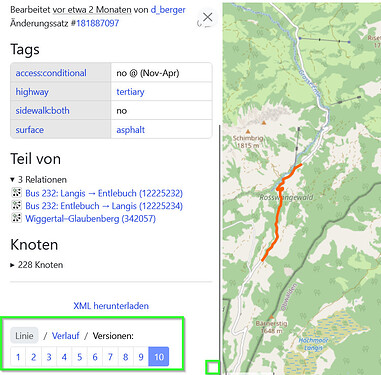Go to version 7
Image resolution: width=381 pixels, height=375 pixels.
coord(110,357)
